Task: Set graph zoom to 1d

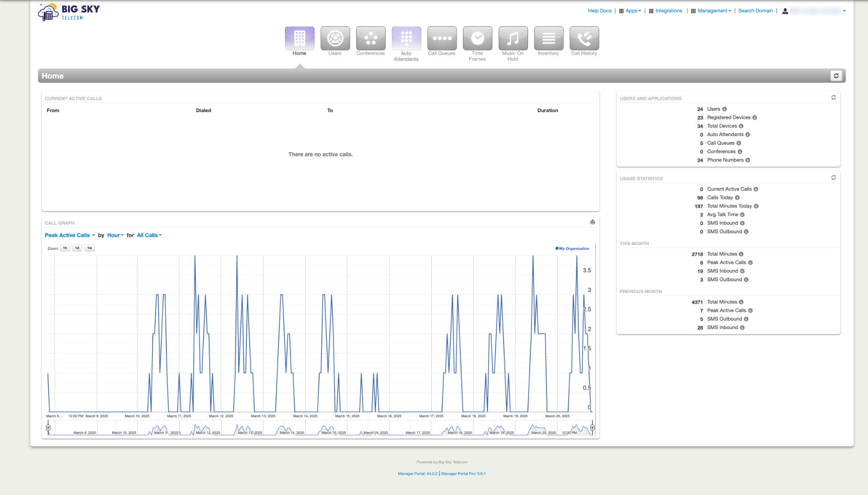Action: click(77, 248)
